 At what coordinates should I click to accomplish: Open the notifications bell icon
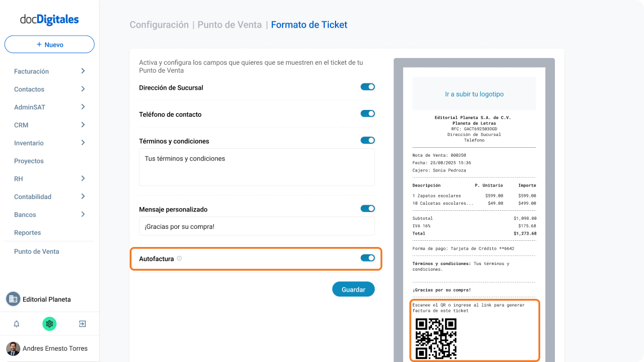click(16, 324)
